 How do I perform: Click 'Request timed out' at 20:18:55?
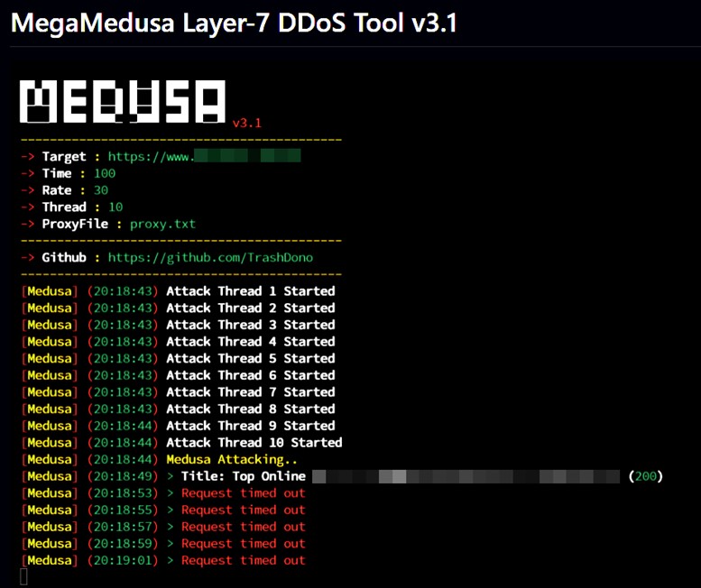(244, 510)
